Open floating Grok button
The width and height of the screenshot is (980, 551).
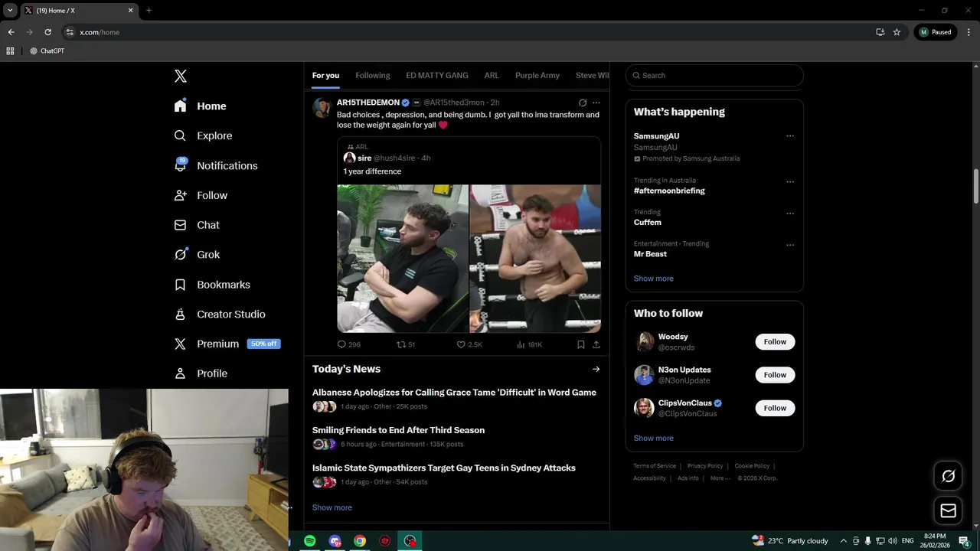click(x=948, y=477)
